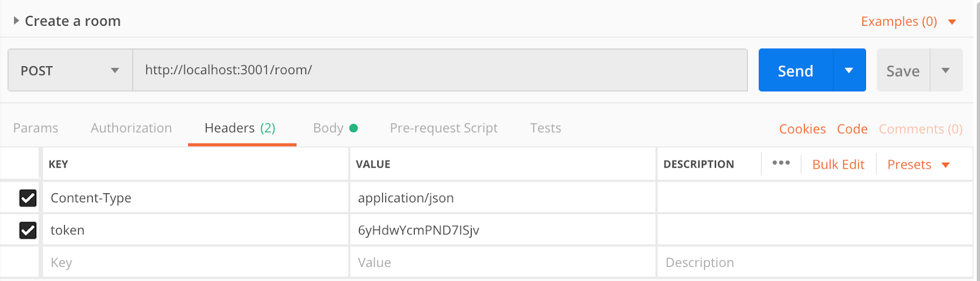Click the empty Value input field
The width and height of the screenshot is (980, 281).
pos(503,263)
